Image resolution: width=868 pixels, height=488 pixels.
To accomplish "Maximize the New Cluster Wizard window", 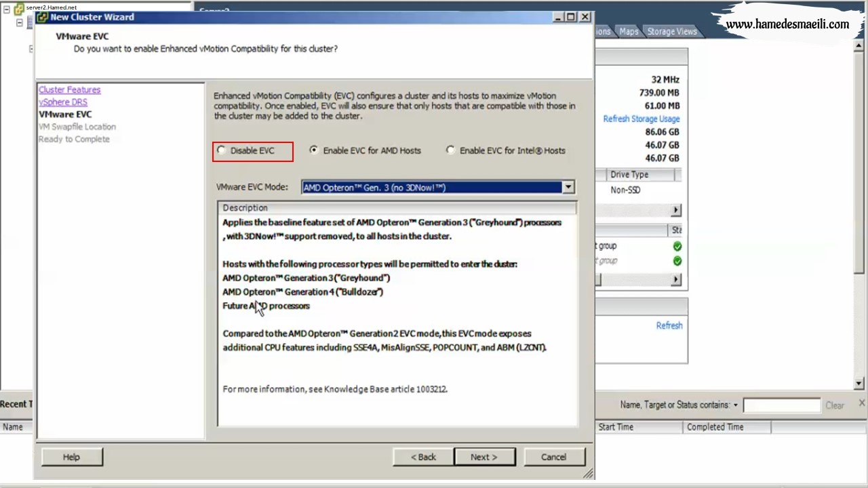I will pyautogui.click(x=571, y=17).
